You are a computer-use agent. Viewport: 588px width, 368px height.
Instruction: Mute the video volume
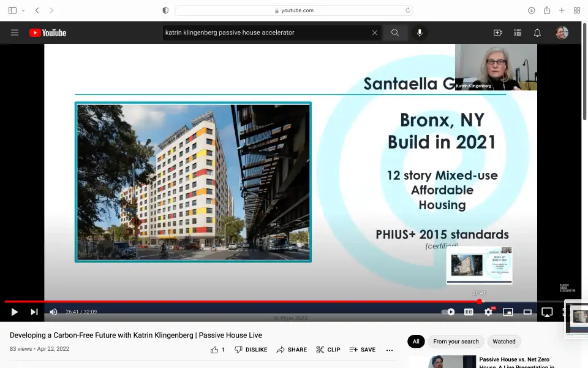pos(53,312)
